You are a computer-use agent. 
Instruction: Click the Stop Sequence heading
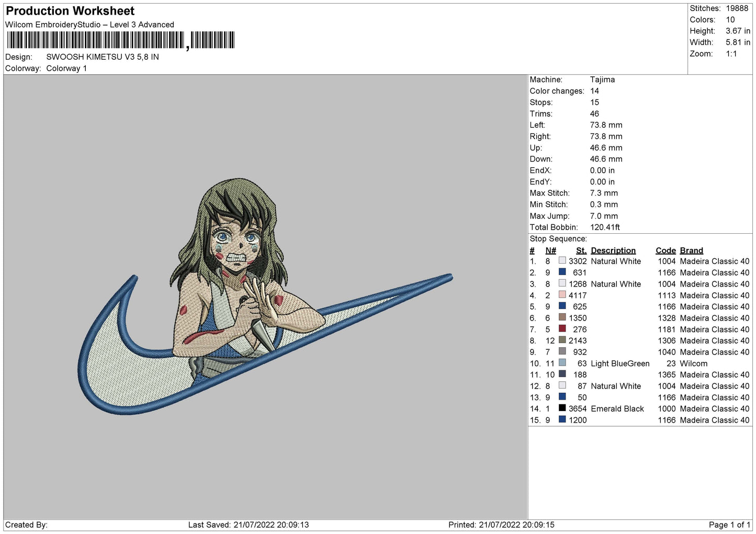[x=558, y=239]
